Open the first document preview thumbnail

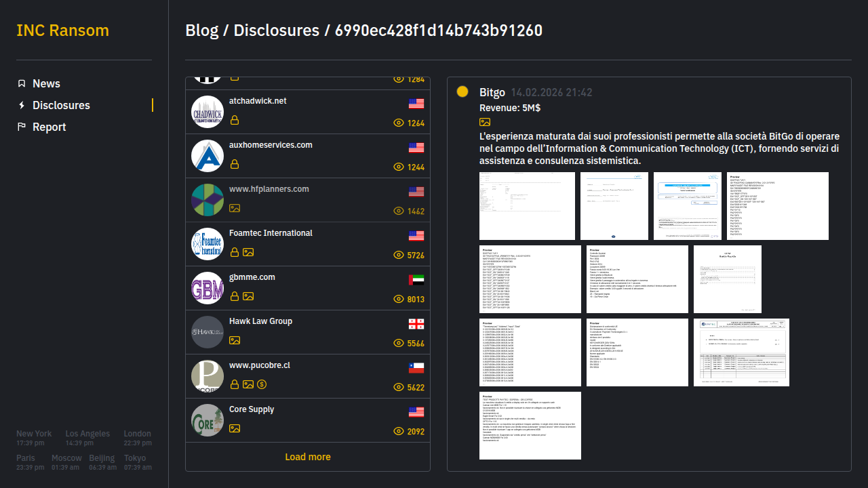517,206
